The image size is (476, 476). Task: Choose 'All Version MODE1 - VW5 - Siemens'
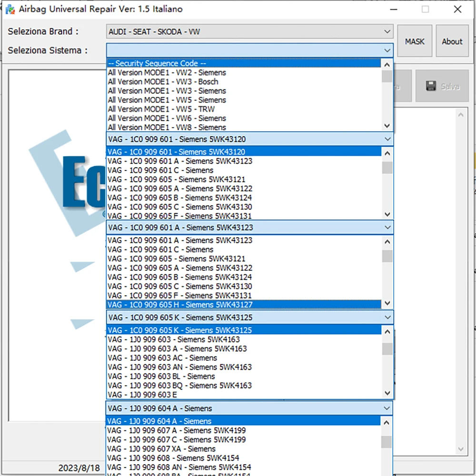click(x=244, y=100)
